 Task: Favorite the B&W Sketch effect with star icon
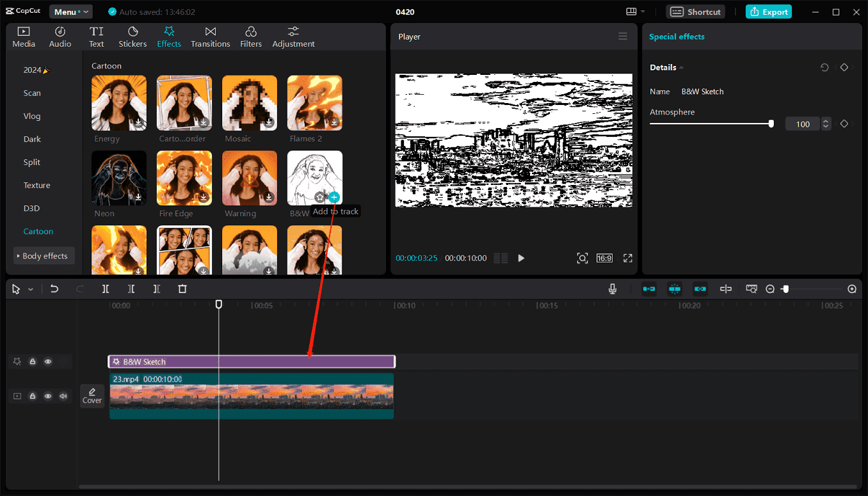point(320,197)
